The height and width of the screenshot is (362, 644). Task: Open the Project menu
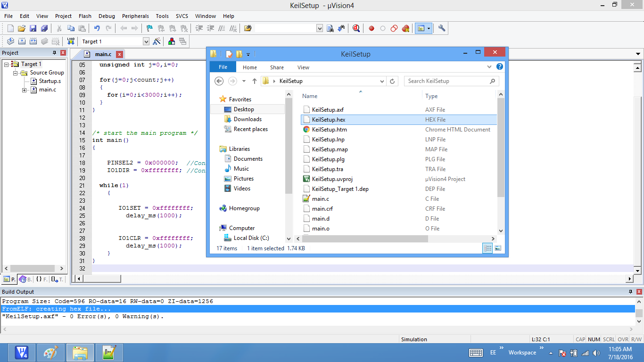pos(63,16)
